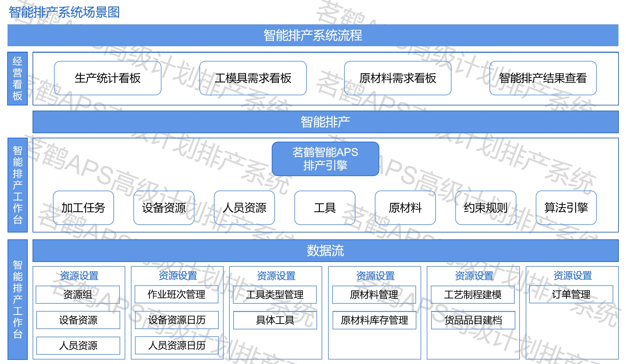Select the 具体工具 item

[275, 320]
